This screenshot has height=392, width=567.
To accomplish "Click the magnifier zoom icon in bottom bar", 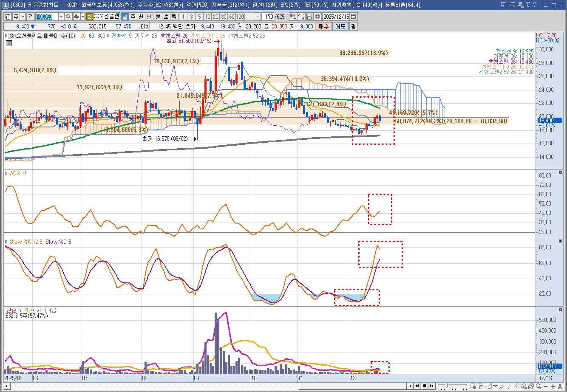I will pyautogui.click(x=539, y=386).
